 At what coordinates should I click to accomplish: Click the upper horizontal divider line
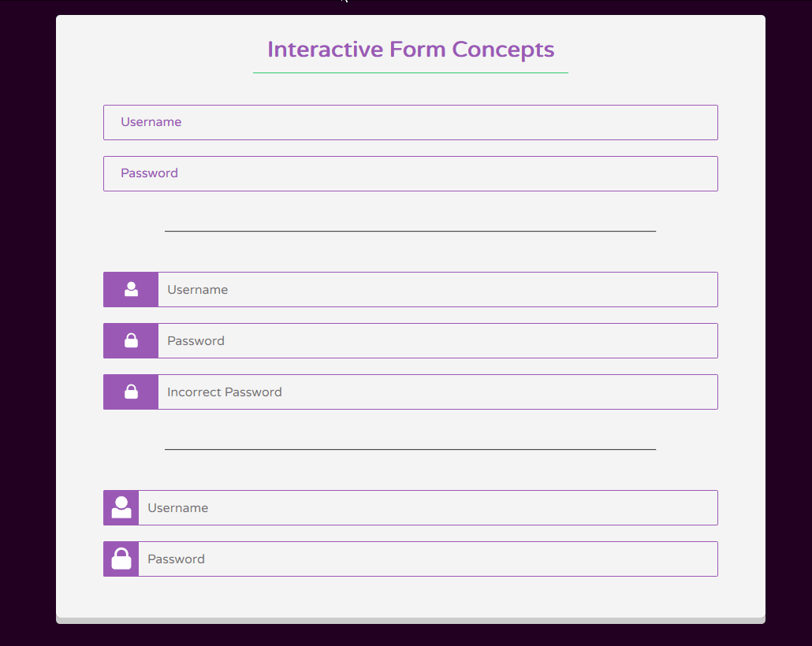pos(410,231)
